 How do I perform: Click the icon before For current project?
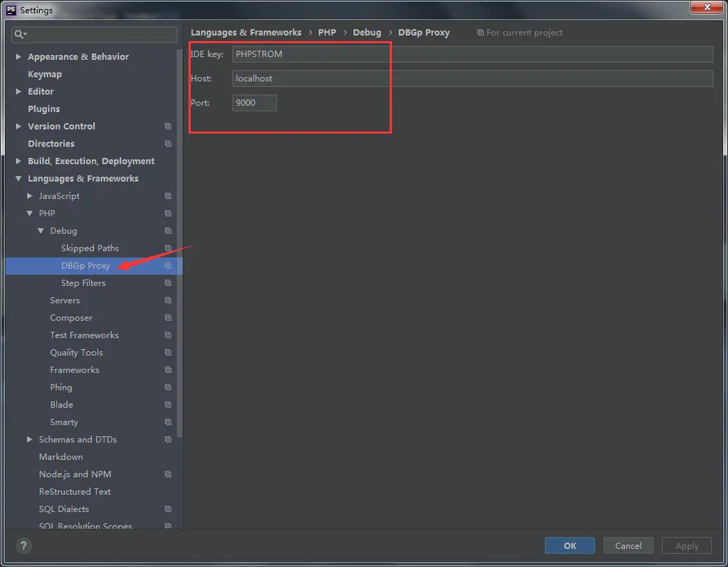point(480,33)
